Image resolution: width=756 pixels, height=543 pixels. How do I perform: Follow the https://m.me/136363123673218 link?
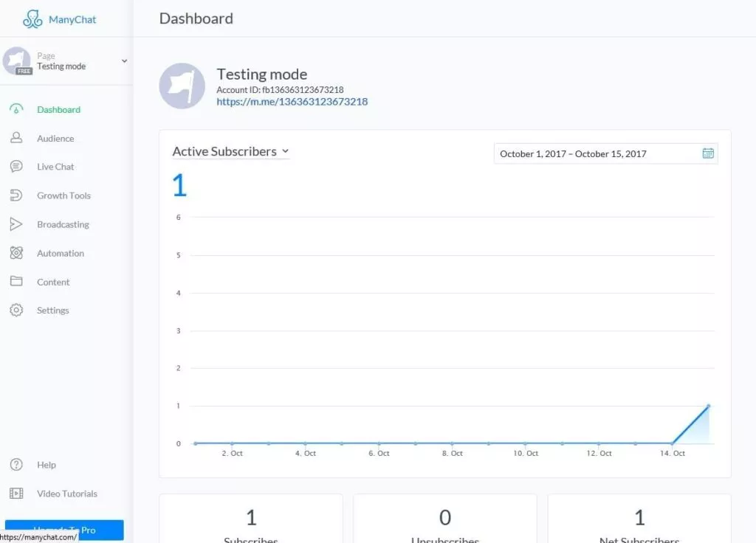(x=292, y=102)
